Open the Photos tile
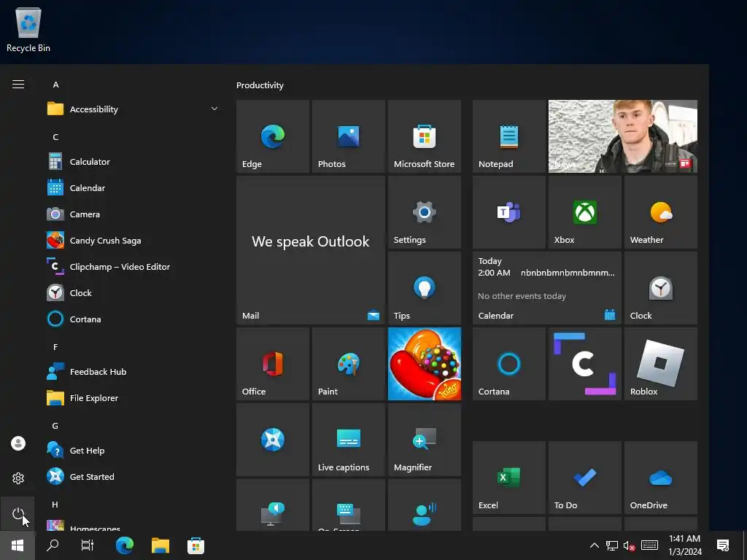Screen dimensions: 747x560 348,136
